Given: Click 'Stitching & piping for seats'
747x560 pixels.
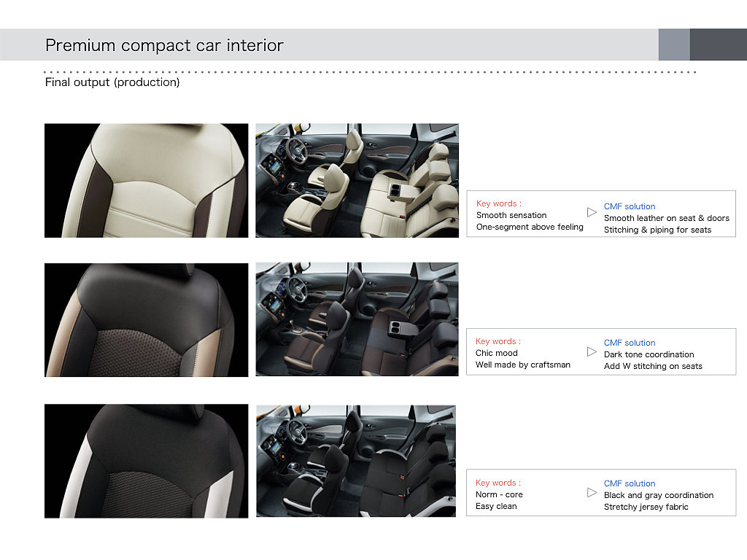Looking at the screenshot, I should [x=657, y=230].
